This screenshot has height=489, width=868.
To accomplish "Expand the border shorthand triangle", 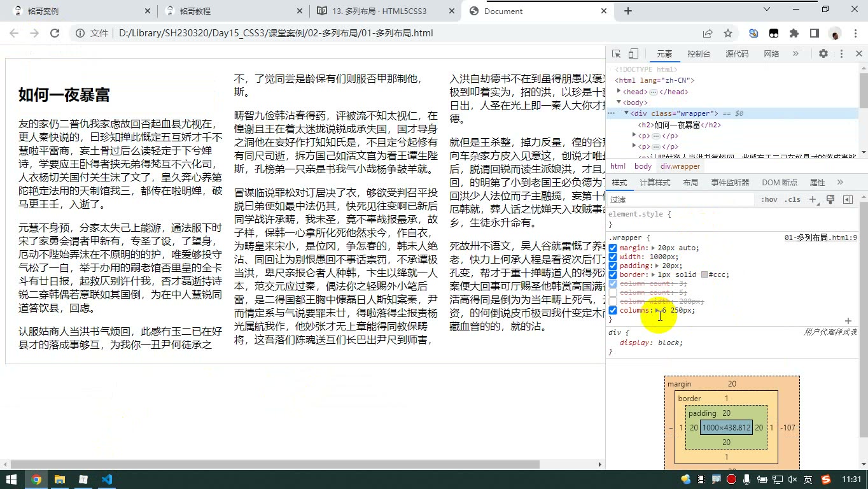I will click(653, 275).
